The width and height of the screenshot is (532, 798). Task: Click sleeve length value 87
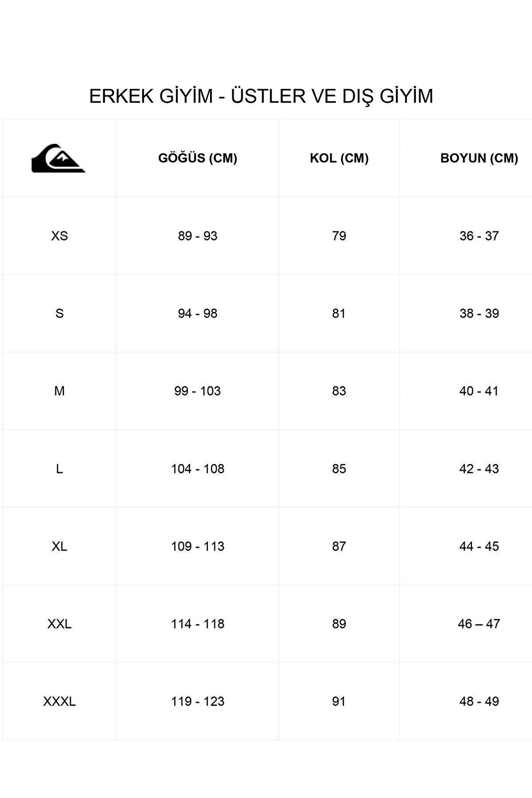point(339,546)
